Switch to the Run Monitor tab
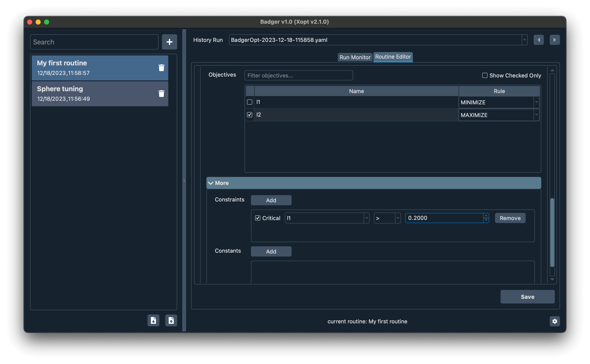 (354, 56)
